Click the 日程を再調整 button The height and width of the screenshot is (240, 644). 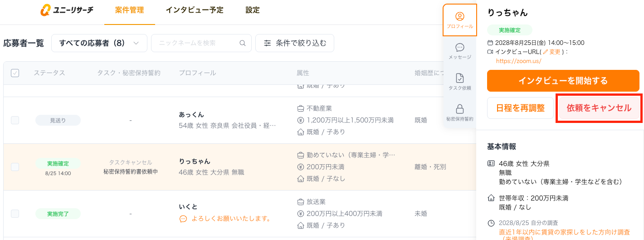tap(520, 108)
